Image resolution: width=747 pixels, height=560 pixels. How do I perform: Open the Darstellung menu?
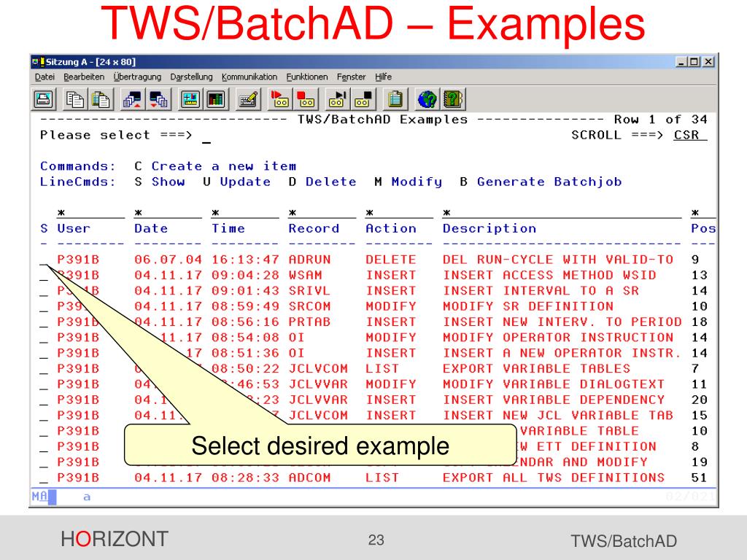click(192, 77)
